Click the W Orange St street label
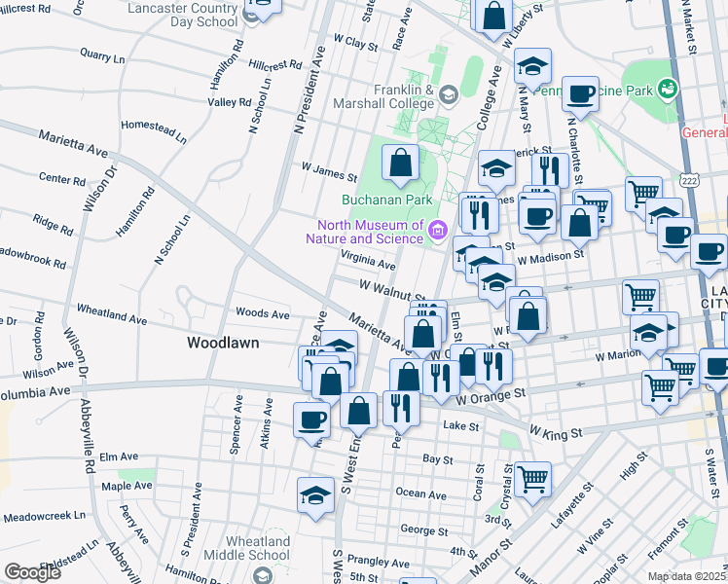This screenshot has width=728, height=584. tap(491, 397)
